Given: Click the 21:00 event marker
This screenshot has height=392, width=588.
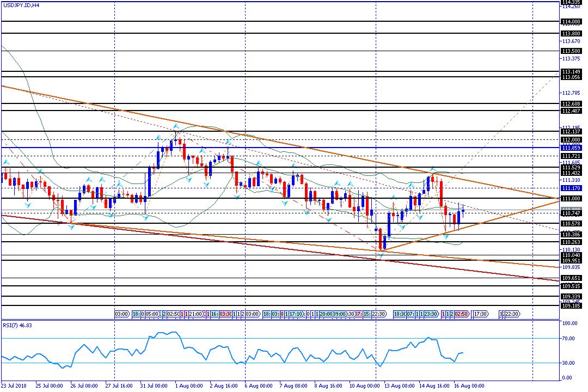Looking at the screenshot, I should click(196, 314).
